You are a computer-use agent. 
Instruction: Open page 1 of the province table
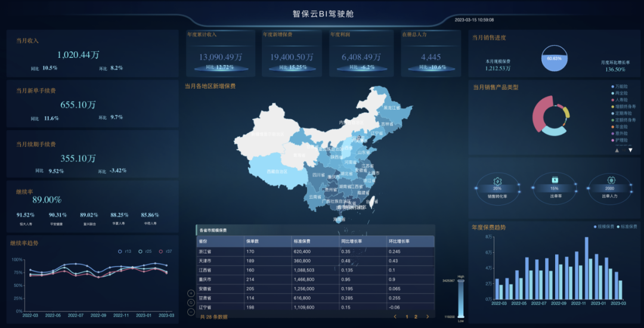[407, 317]
